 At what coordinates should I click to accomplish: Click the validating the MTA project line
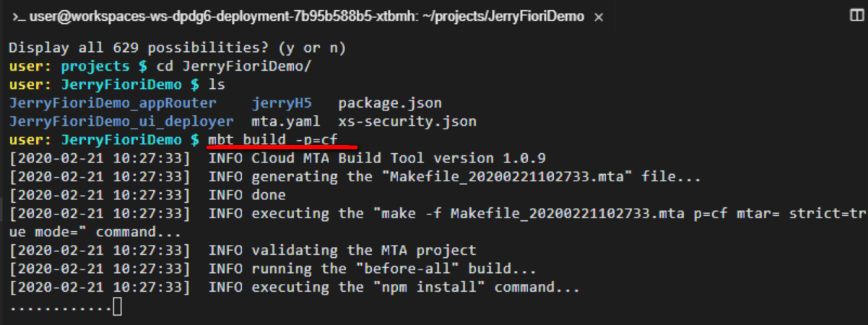364,251
